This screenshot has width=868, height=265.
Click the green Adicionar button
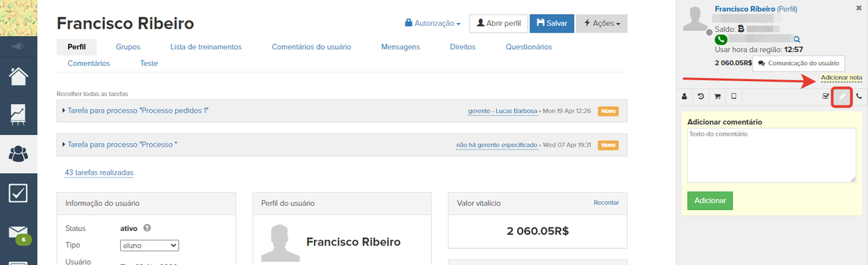[710, 200]
